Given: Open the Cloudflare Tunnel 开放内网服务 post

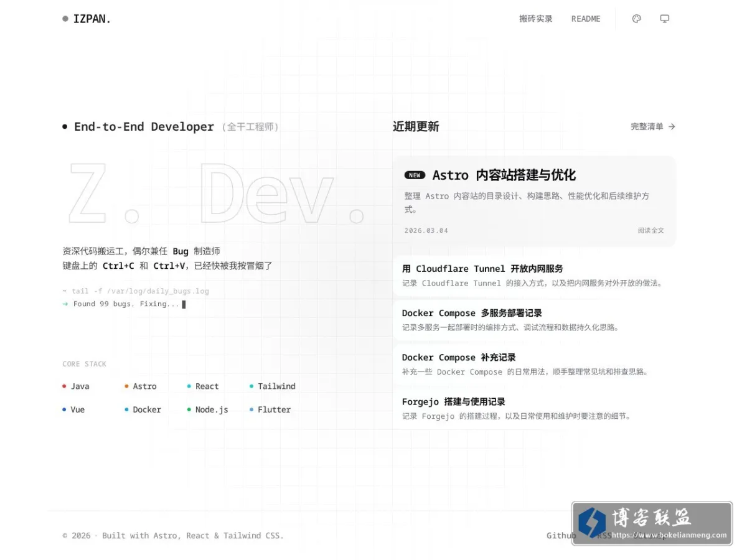Looking at the screenshot, I should [534, 275].
